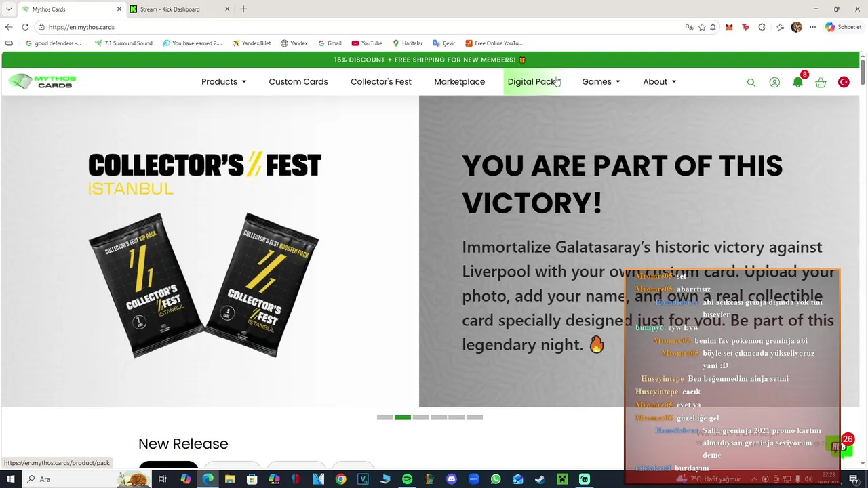Open Haritalar maps bookmark
The height and width of the screenshot is (488, 868).
[408, 43]
